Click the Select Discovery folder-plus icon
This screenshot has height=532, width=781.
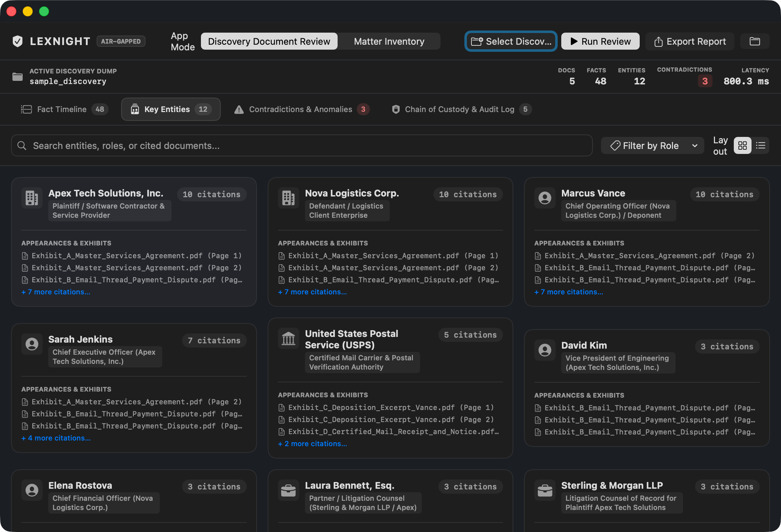coord(477,41)
